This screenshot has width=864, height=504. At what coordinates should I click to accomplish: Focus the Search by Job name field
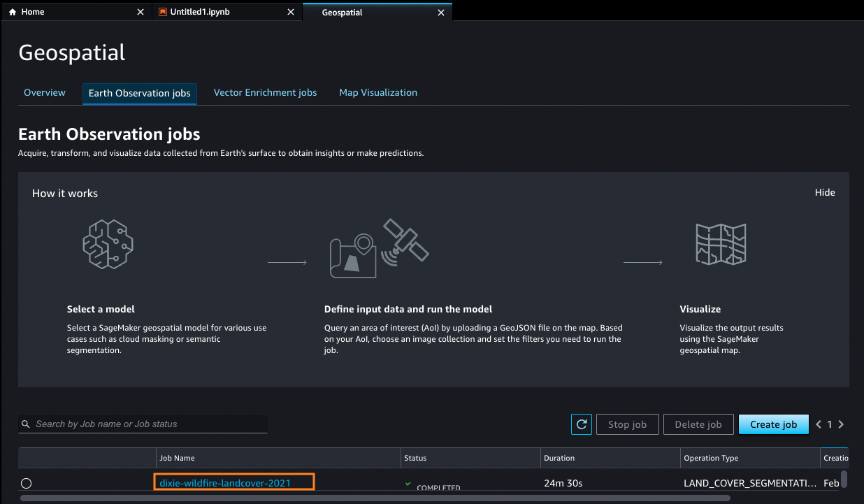(143, 424)
